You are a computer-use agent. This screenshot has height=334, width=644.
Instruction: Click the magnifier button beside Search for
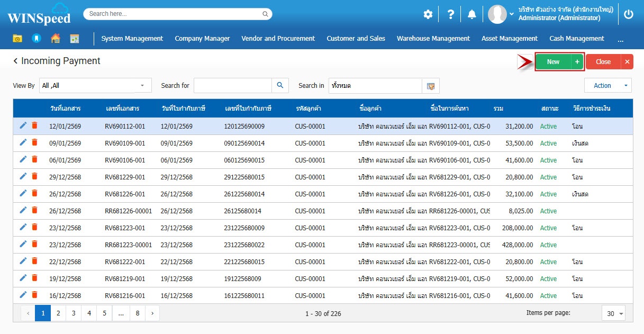[280, 85]
